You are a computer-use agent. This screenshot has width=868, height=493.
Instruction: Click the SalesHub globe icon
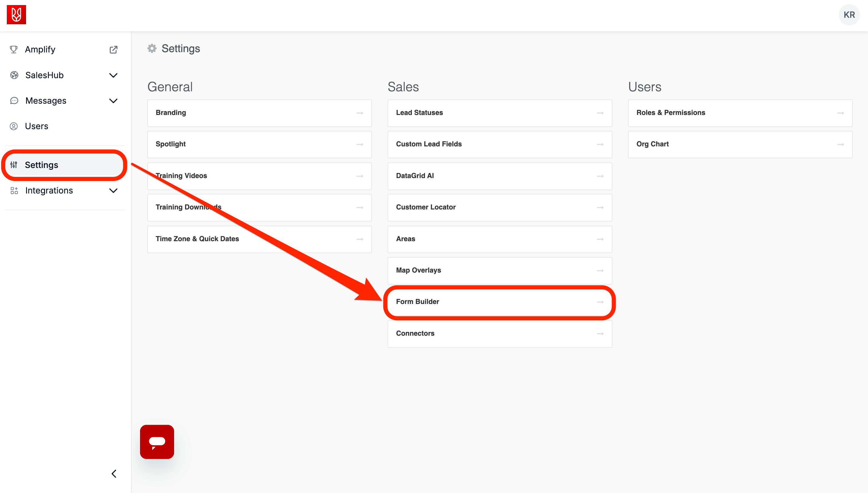14,75
